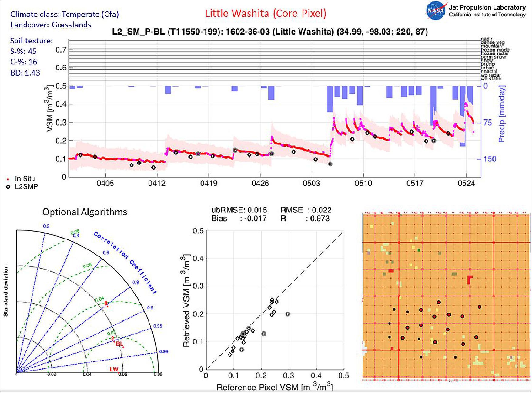Screen dimensions: 532x393
Task: Select the Landcover: Grasslands menu entry
Action: (x=50, y=25)
